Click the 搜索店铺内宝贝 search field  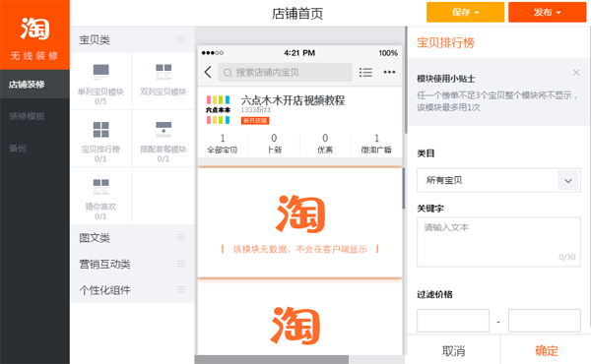285,72
